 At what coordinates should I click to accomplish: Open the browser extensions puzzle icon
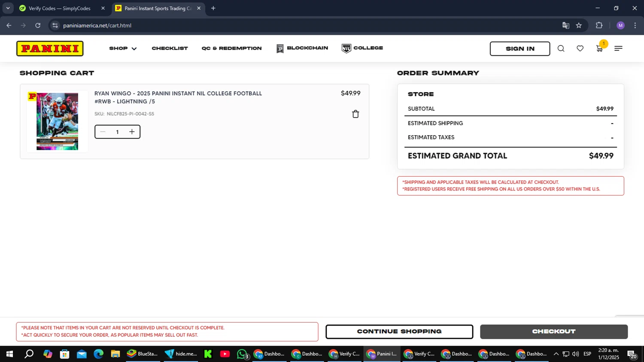(x=599, y=25)
